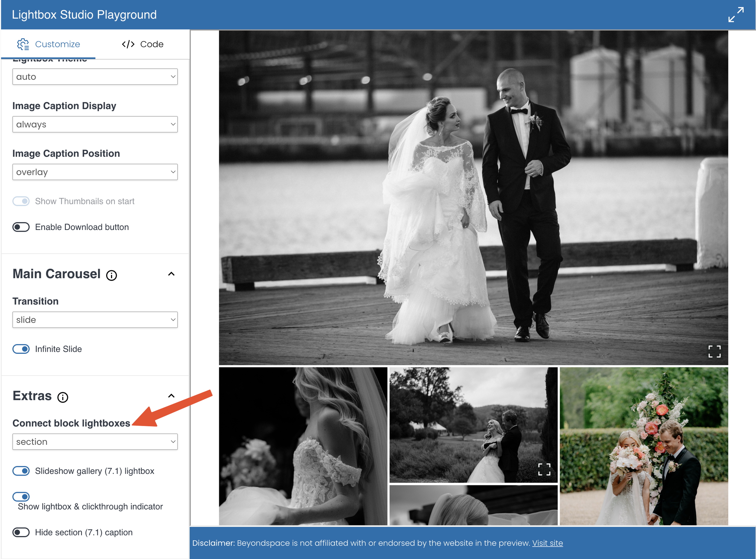
Task: Follow the Visit site link
Action: point(547,543)
